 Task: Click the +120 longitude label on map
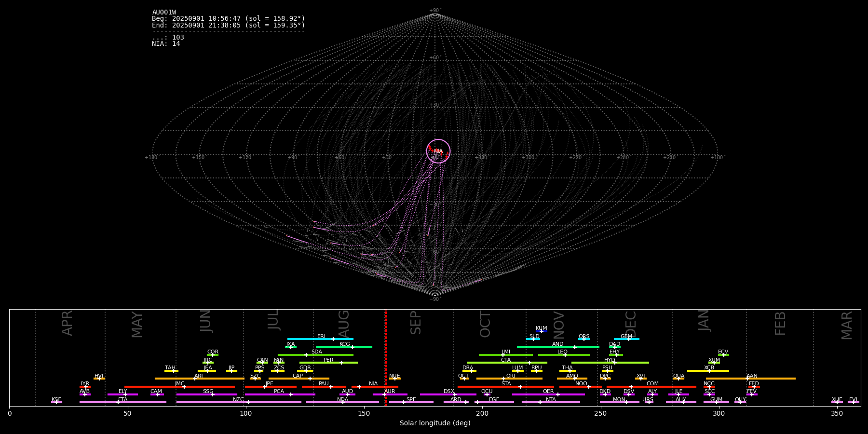tap(245, 157)
